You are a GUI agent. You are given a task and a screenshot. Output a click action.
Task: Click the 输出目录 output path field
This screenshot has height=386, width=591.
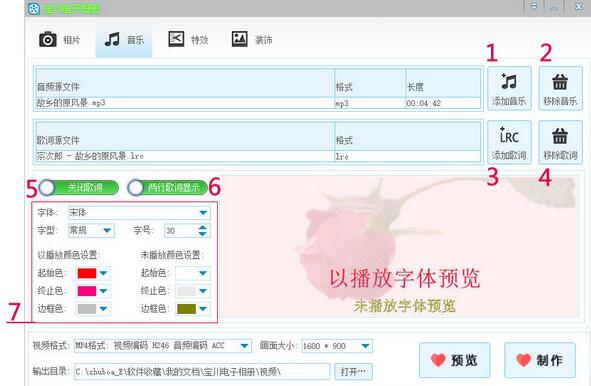pyautogui.click(x=202, y=372)
